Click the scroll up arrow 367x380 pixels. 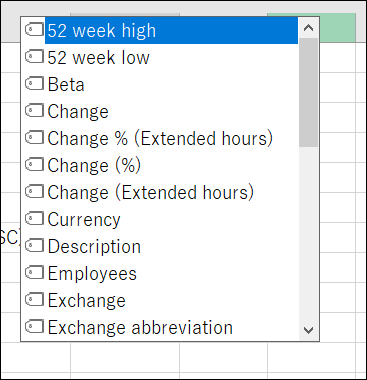click(308, 28)
